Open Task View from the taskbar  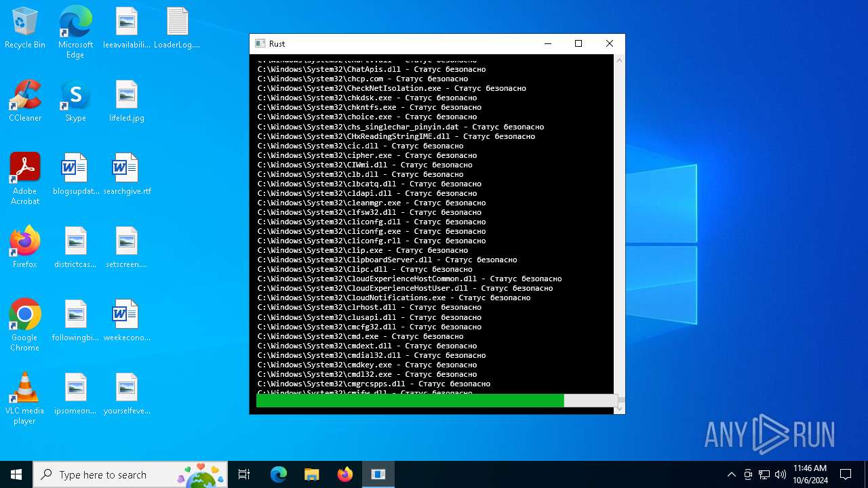click(x=244, y=474)
